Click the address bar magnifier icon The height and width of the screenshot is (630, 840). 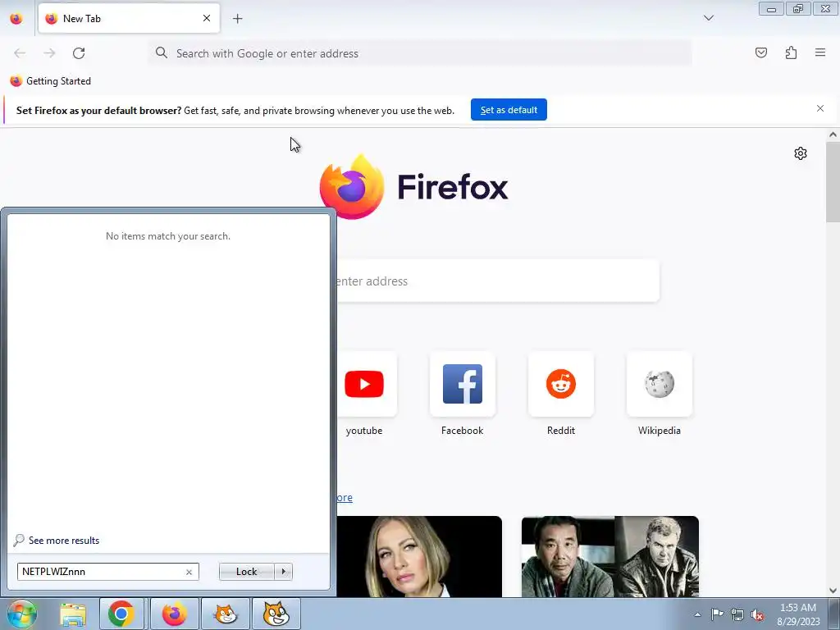(x=162, y=52)
